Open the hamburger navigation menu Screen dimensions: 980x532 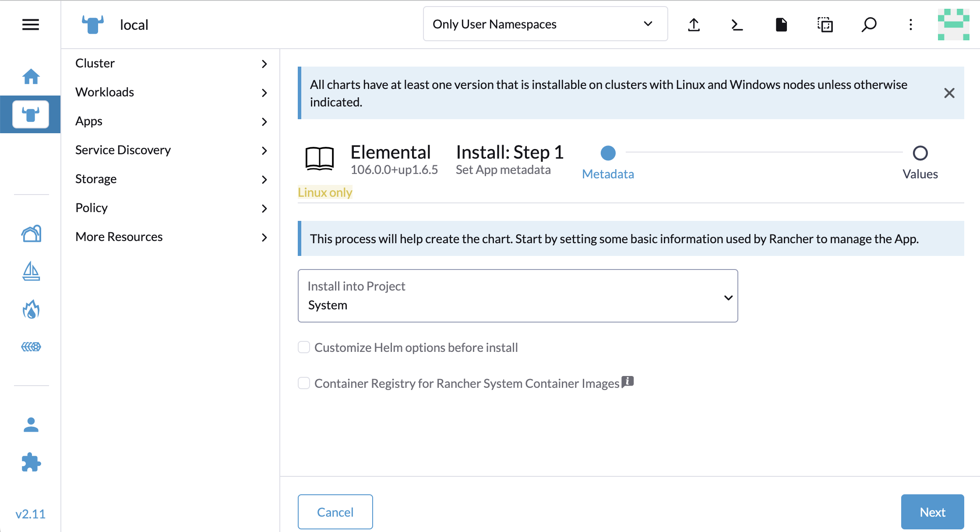(31, 25)
